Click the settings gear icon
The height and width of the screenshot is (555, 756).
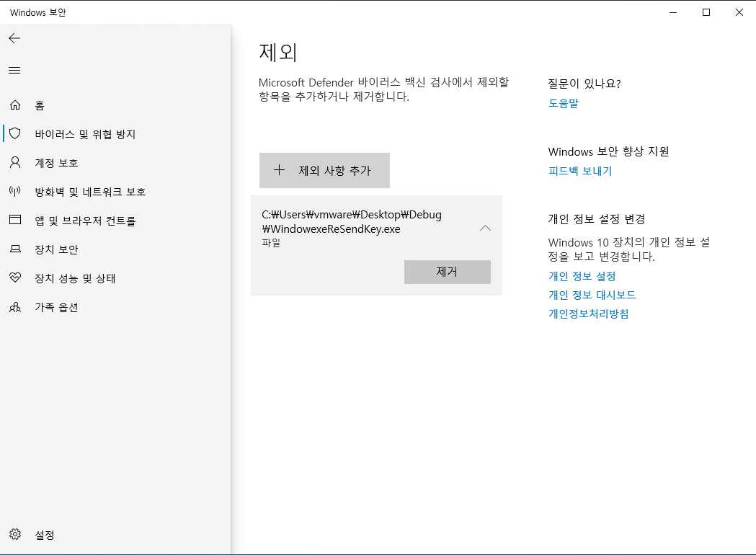pos(15,534)
